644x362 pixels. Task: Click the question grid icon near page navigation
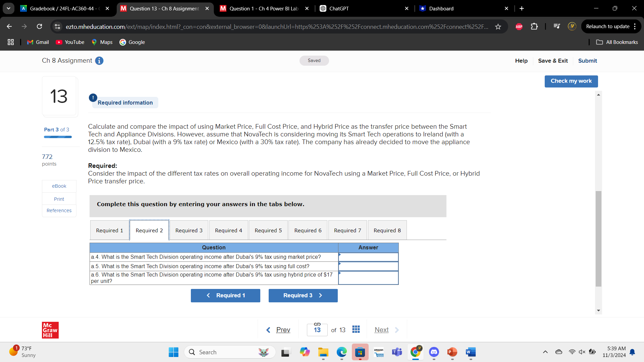tap(356, 329)
